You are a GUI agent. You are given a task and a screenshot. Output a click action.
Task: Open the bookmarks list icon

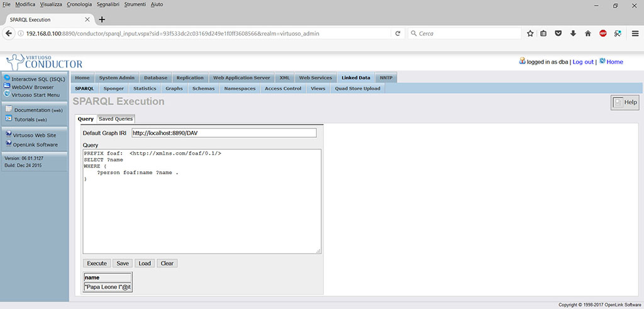tap(543, 34)
